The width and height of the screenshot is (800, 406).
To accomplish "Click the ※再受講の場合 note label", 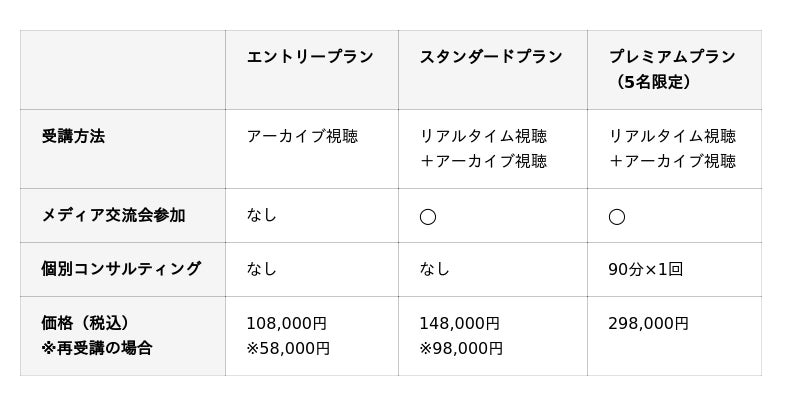I will coord(97,348).
